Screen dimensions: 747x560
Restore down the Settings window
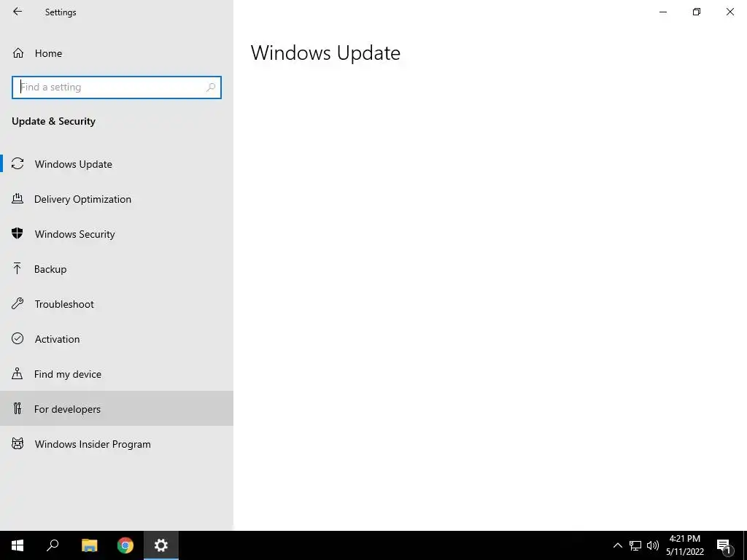(x=697, y=12)
